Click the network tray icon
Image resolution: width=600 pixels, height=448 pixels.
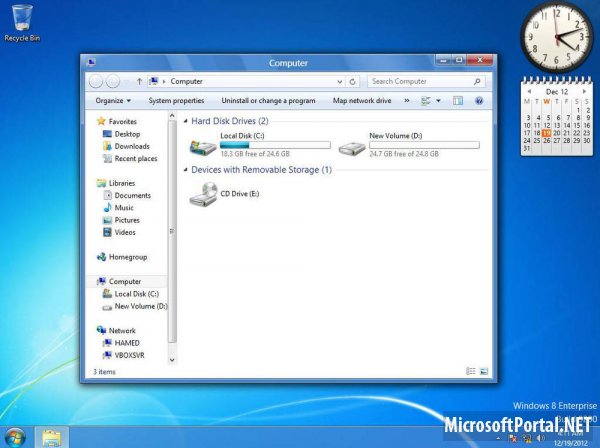click(x=527, y=438)
